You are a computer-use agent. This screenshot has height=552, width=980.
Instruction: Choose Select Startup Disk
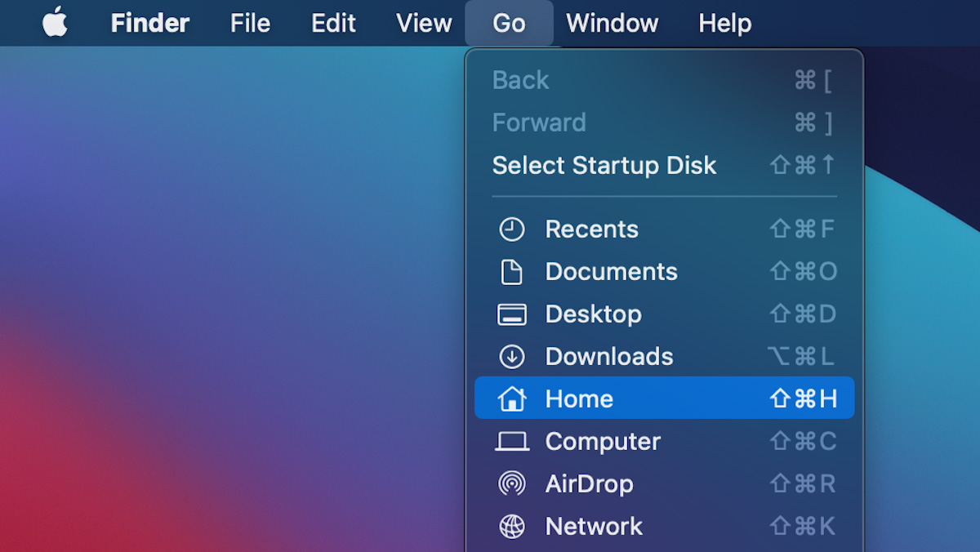click(604, 165)
